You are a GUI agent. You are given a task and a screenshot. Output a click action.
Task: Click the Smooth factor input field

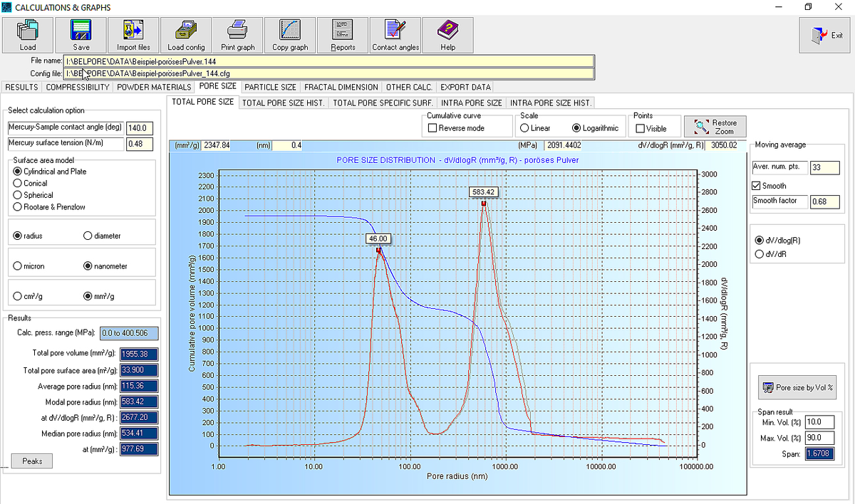[824, 201]
